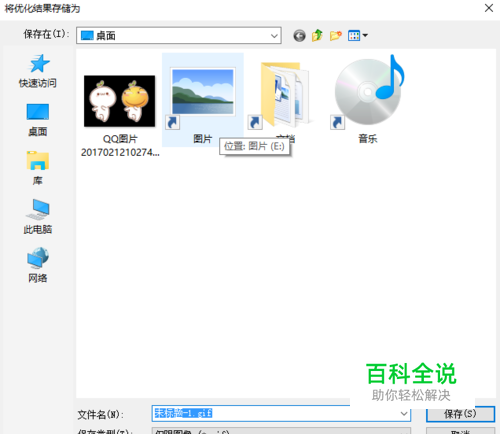
Task: Select the 音乐 shortcut icon
Action: point(368,93)
